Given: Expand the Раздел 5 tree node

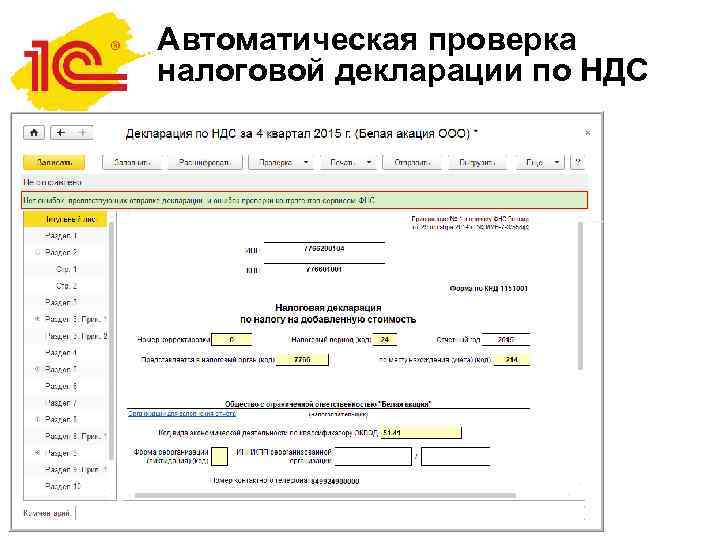Looking at the screenshot, I should [38, 369].
